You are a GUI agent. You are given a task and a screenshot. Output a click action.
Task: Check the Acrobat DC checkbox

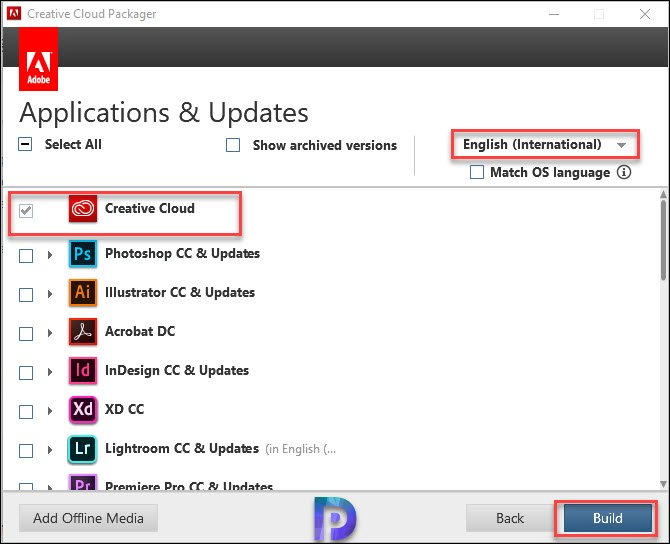[26, 334]
